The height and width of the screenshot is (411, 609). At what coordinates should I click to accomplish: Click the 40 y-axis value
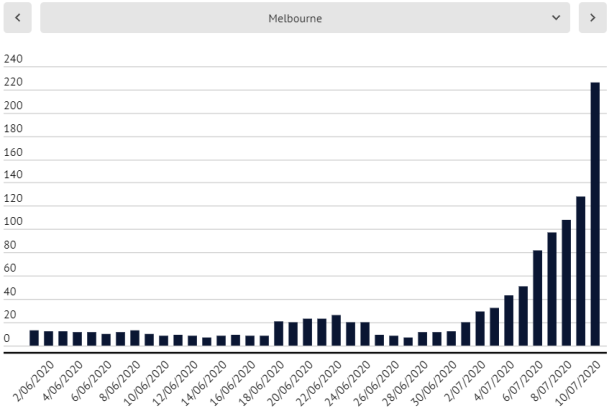(10, 292)
